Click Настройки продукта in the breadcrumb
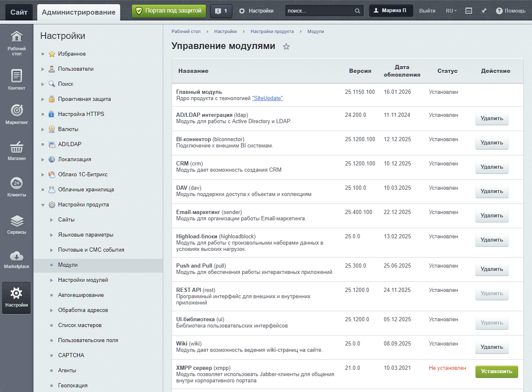This screenshot has width=532, height=392. (272, 31)
